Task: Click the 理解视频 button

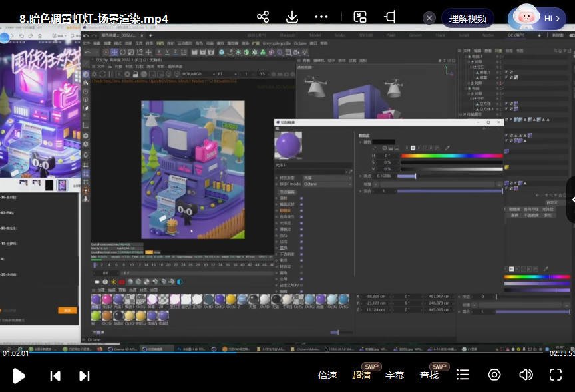Action: [x=467, y=17]
